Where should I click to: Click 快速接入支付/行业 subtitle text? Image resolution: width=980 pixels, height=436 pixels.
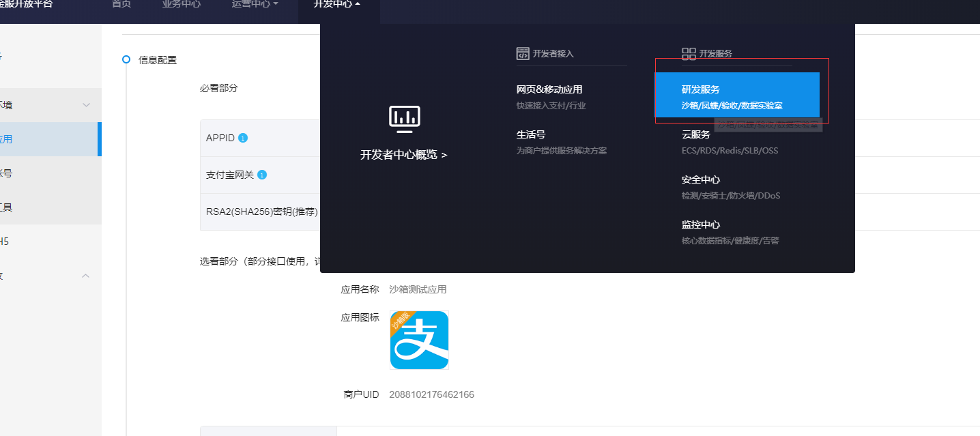point(551,106)
